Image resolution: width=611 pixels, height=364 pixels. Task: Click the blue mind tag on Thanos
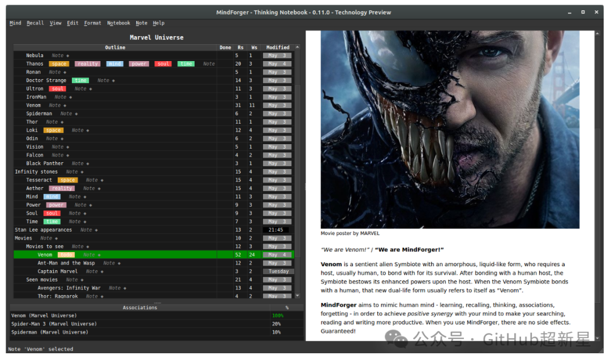[114, 64]
